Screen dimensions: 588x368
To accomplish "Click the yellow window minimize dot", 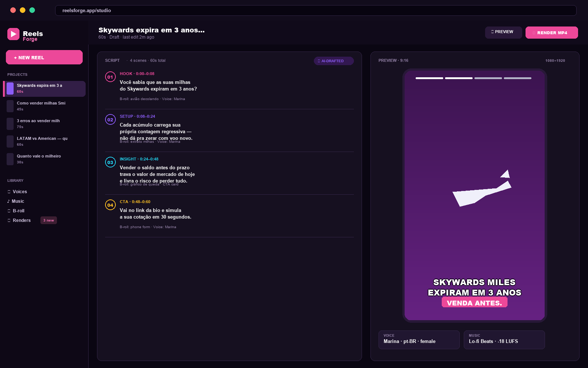I will click(22, 10).
